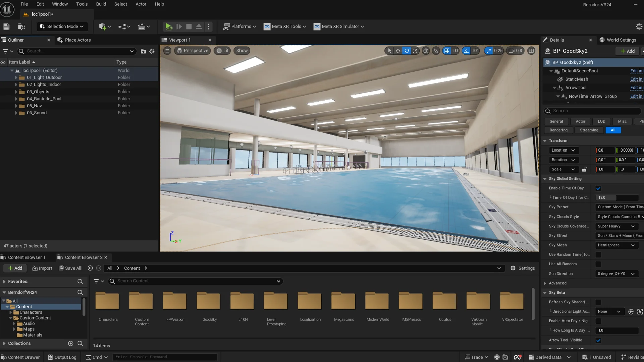Set Time Of Day value field
Image resolution: width=644 pixels, height=362 pixels.
click(x=616, y=198)
